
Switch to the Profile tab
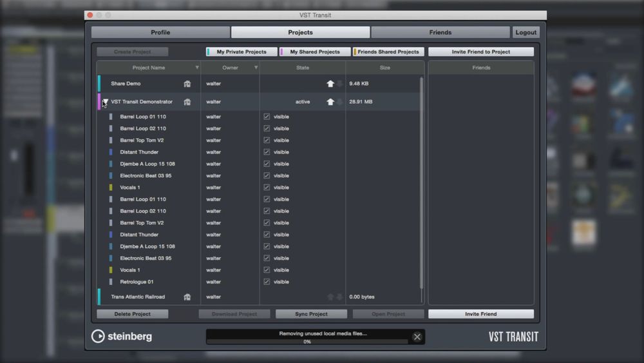[x=160, y=32]
